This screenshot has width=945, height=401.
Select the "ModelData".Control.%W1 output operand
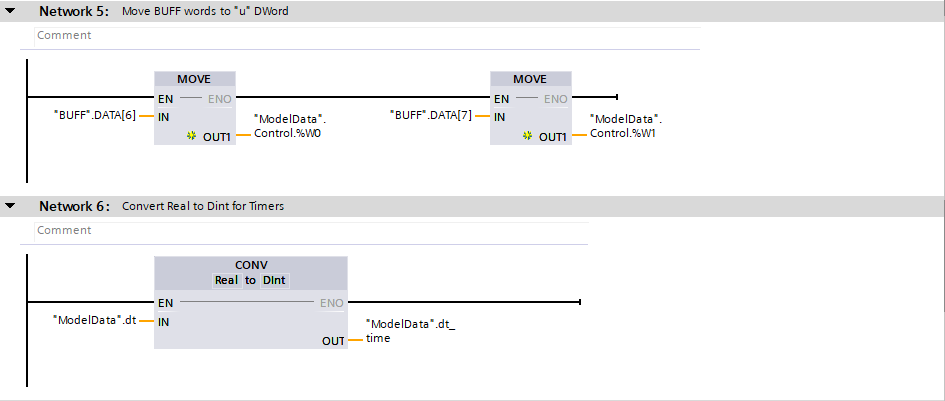pos(625,126)
